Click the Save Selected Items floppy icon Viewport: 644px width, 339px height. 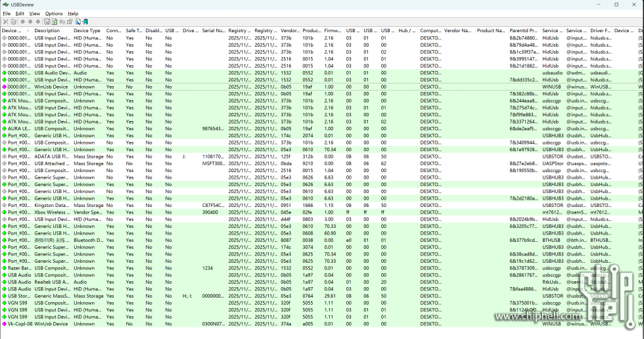[x=47, y=22]
